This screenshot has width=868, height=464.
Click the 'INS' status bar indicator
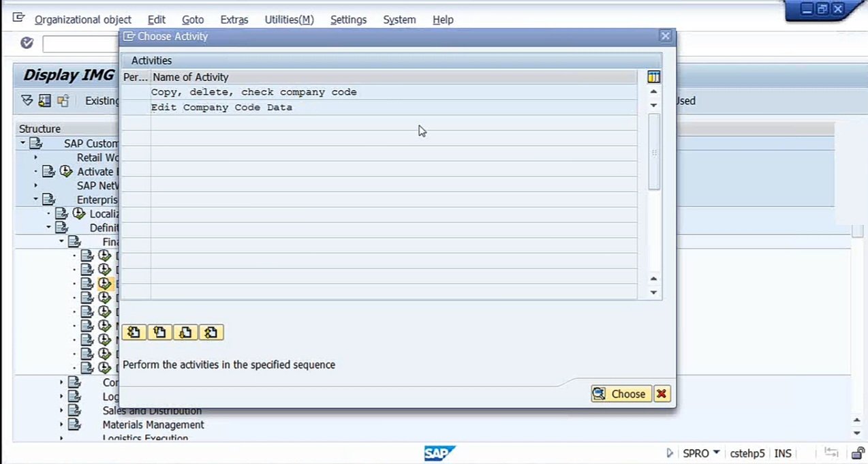pyautogui.click(x=783, y=453)
